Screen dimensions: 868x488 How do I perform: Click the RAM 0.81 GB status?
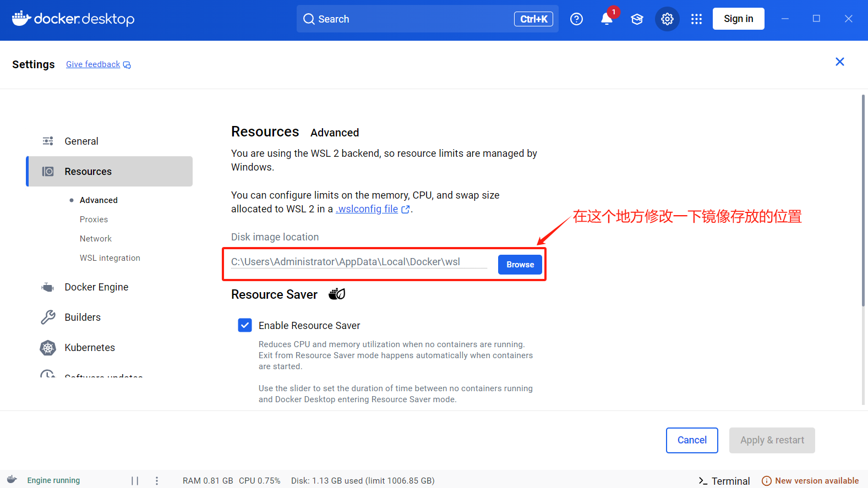[x=208, y=481]
